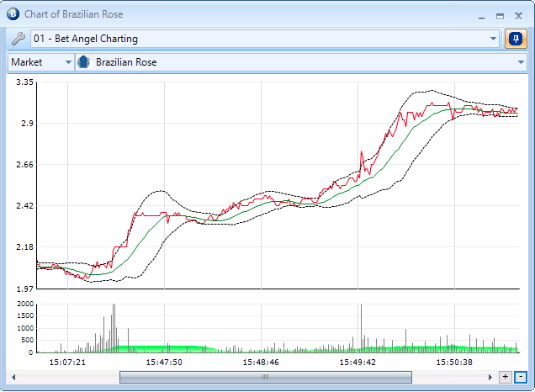Expand the Brazilian Rose selection dropdown arrow

[x=521, y=62]
